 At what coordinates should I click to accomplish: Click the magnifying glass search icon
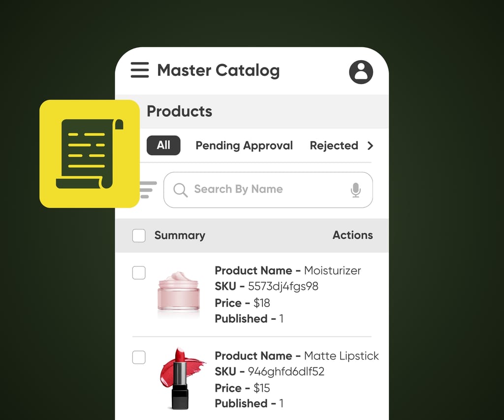pyautogui.click(x=180, y=190)
